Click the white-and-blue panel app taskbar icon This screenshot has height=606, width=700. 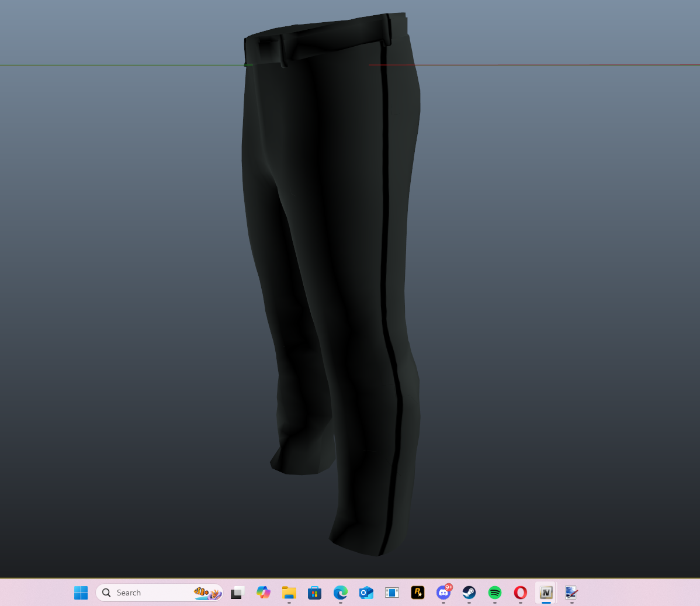tap(391, 593)
